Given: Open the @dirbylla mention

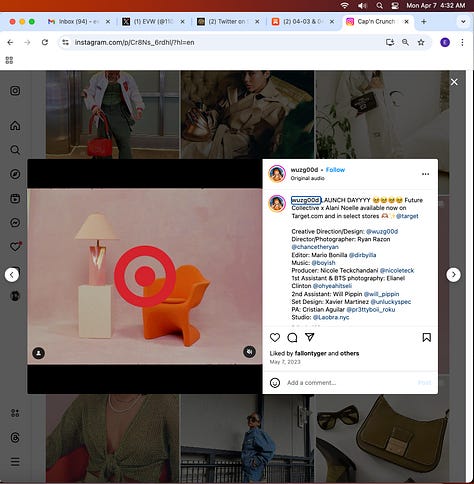Looking at the screenshot, I should pos(362,255).
